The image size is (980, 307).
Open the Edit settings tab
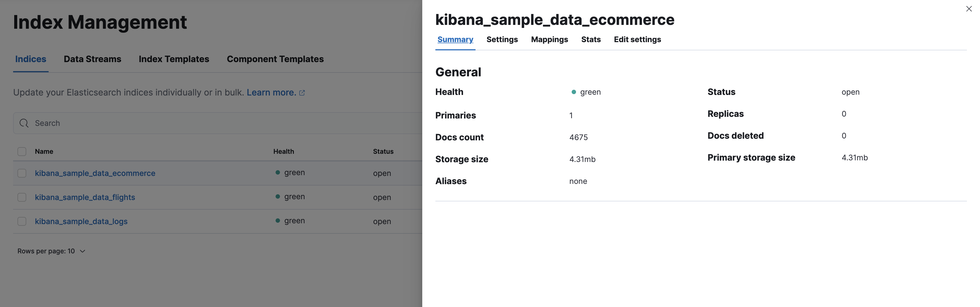[x=637, y=39]
